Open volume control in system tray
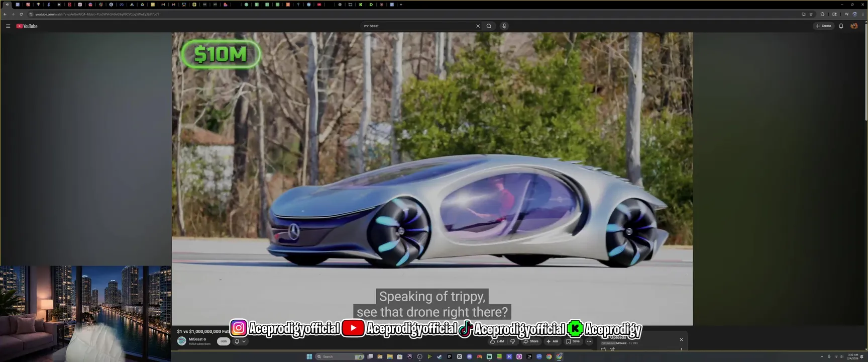 [x=842, y=356]
